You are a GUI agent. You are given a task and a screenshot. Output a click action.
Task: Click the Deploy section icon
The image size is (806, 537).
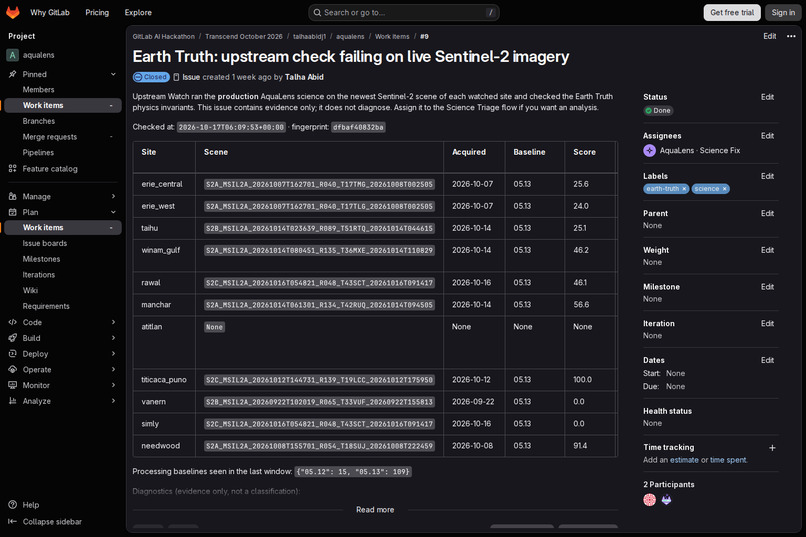click(x=12, y=354)
